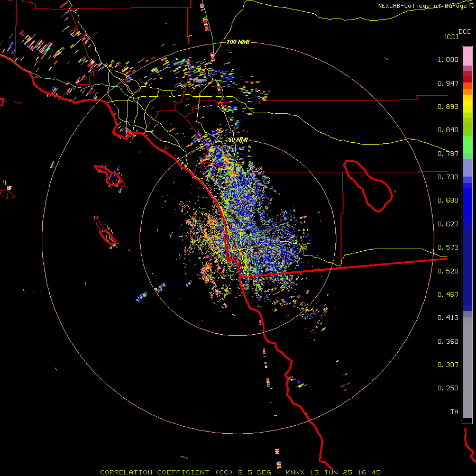Click the 0.840 color scale value
Image resolution: width=476 pixels, height=476 pixels.
(x=448, y=130)
